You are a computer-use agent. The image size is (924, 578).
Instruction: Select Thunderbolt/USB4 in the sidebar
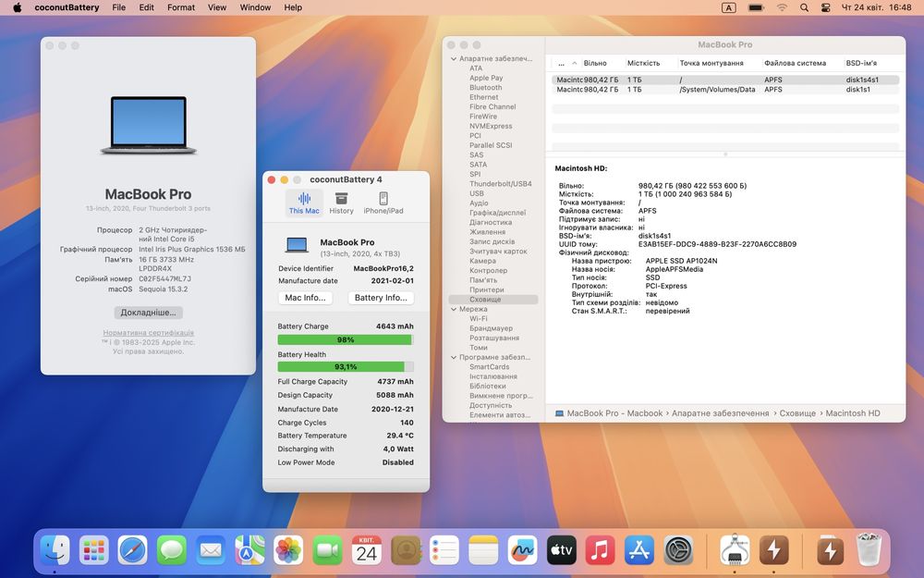[500, 184]
